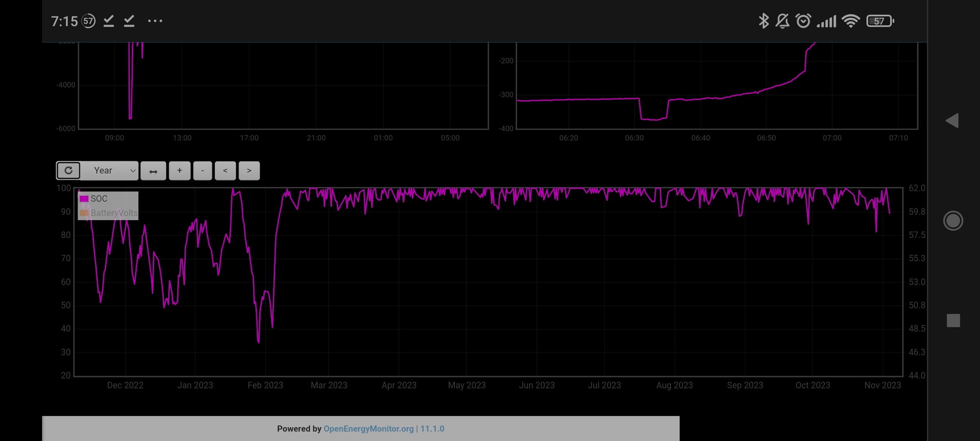Pan left with the < button
This screenshot has width=980, height=441.
[225, 171]
